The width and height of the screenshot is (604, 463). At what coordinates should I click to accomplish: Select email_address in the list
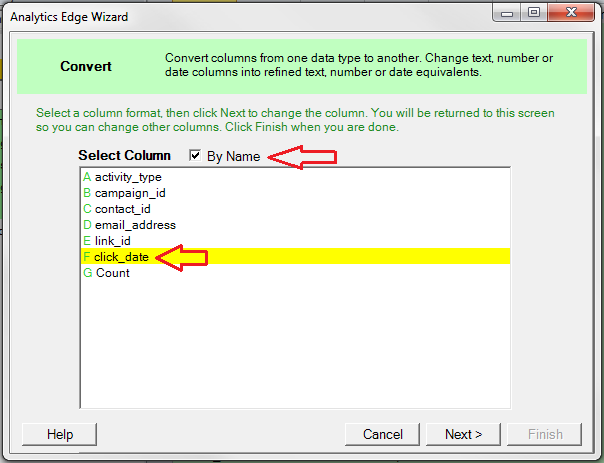pyautogui.click(x=135, y=225)
